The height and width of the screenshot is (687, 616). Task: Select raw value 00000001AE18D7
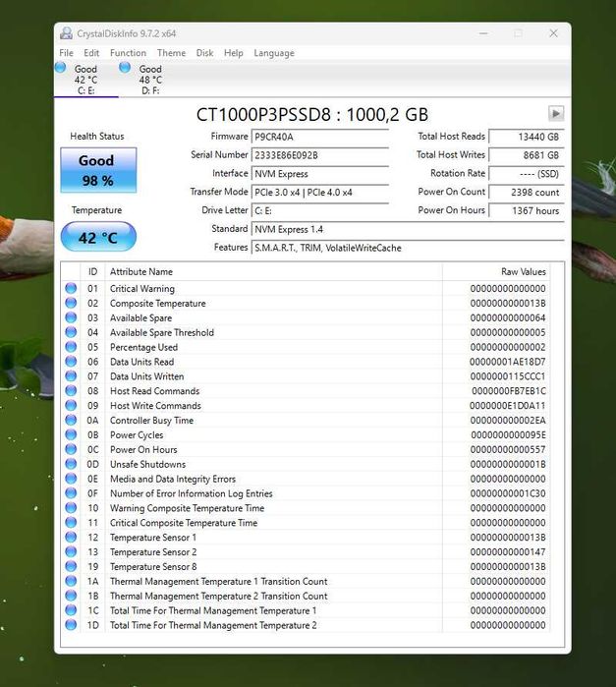tap(507, 362)
